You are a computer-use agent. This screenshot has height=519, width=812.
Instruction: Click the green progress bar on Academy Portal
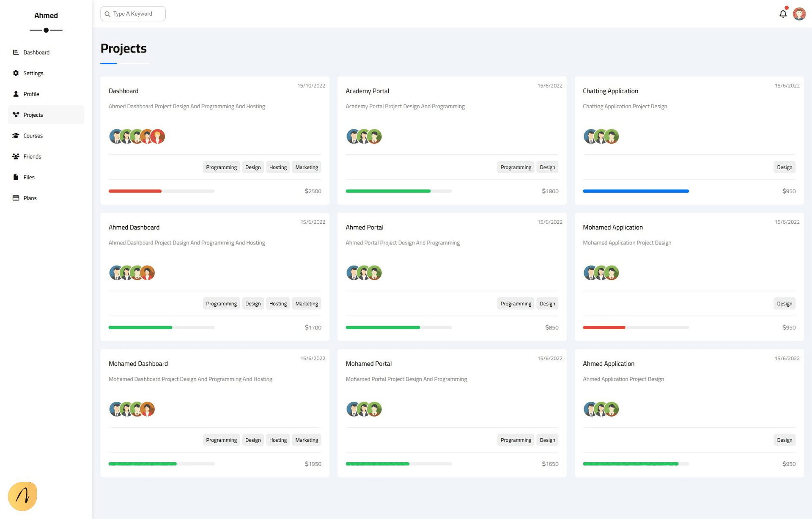(388, 191)
